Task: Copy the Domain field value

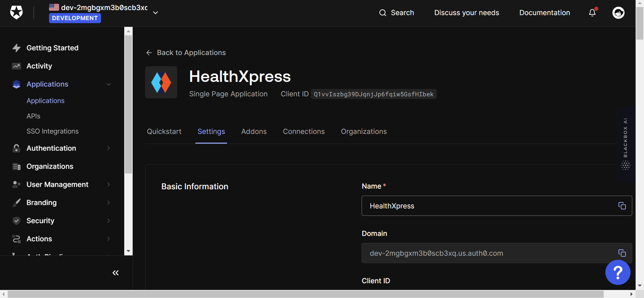Action: pos(622,253)
